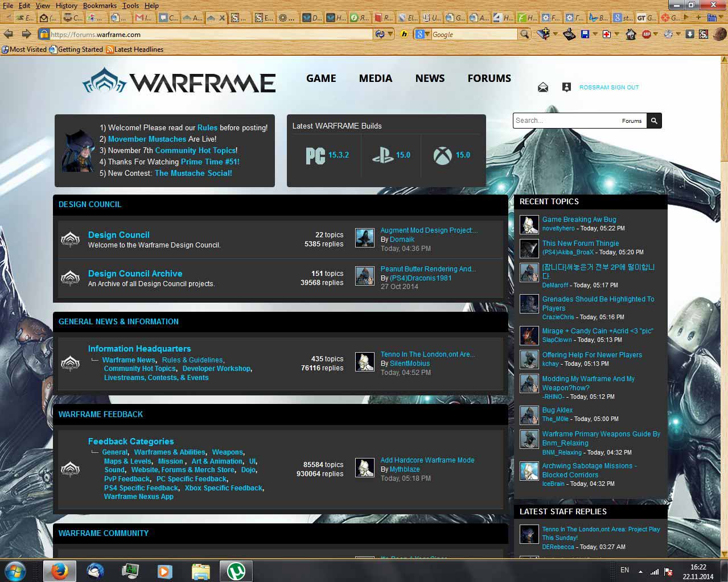Open the messenger envelope icon

[x=543, y=87]
